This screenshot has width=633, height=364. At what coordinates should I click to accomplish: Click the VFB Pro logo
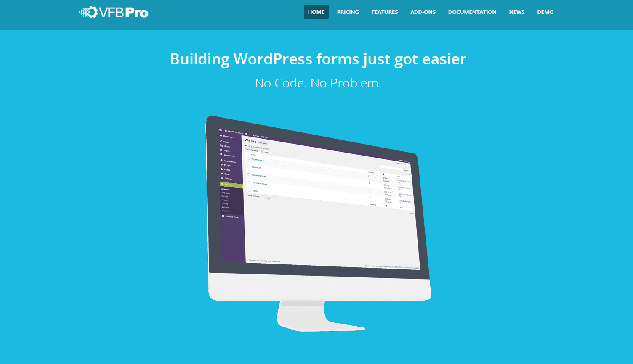tap(114, 12)
